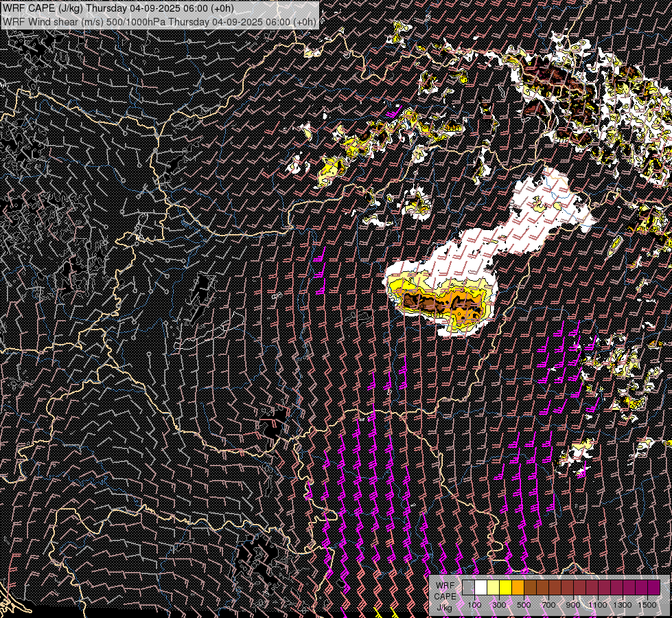Click the 100 legend label
672x618 pixels.
click(474, 605)
